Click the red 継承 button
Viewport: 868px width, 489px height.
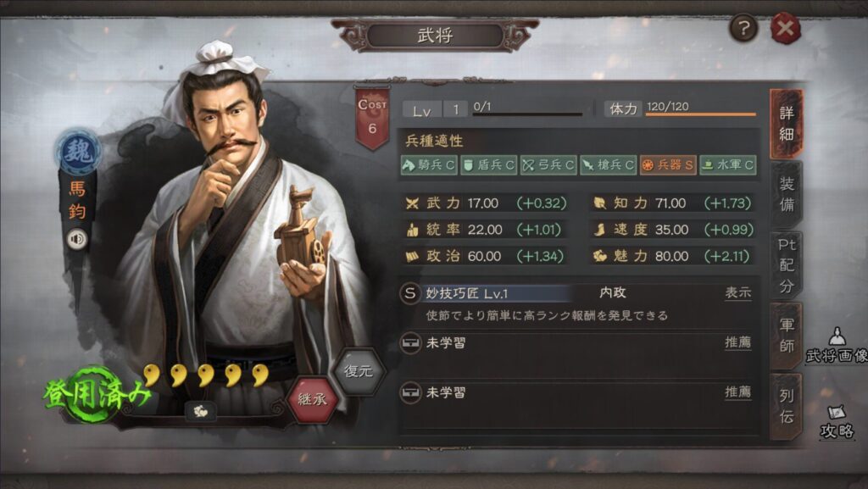click(313, 399)
